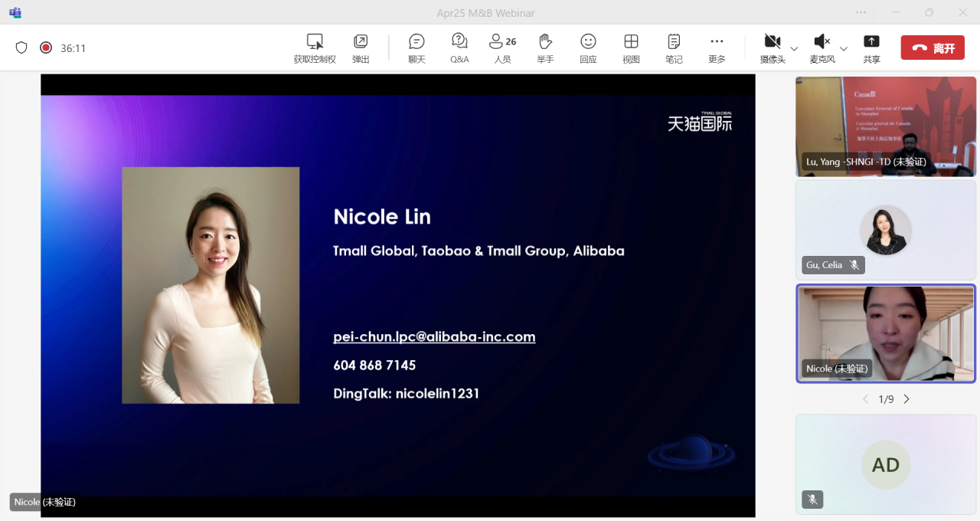
Task: Click presenter name label below shared slide
Action: pos(44,502)
